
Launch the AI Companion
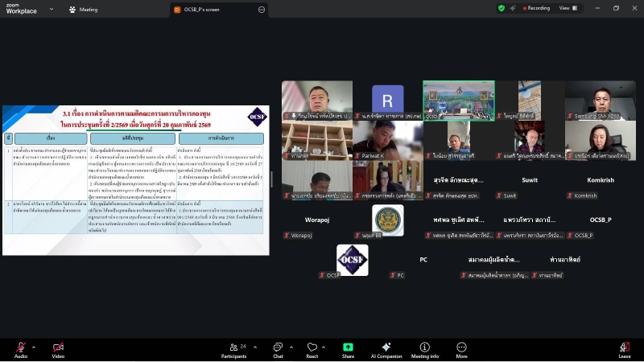pos(386,349)
